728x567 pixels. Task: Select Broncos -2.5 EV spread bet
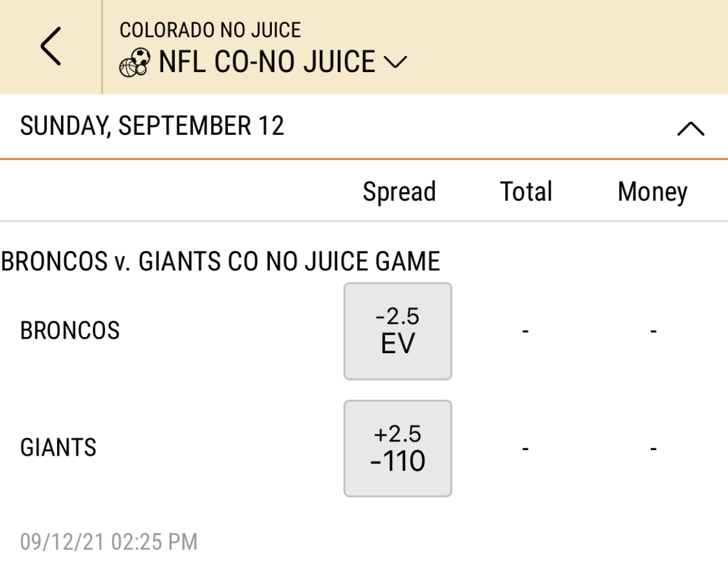click(398, 331)
